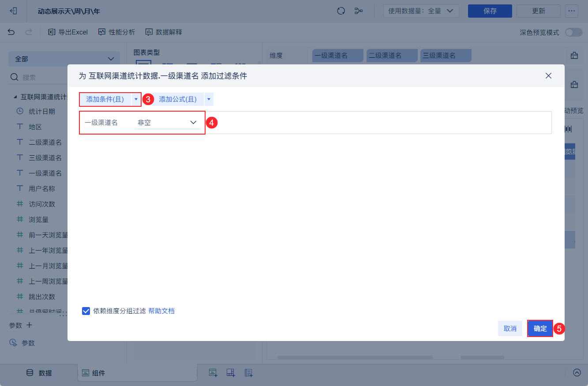Open the 非空 condition operator dropdown
Viewport: 588px width, 386px height.
167,123
